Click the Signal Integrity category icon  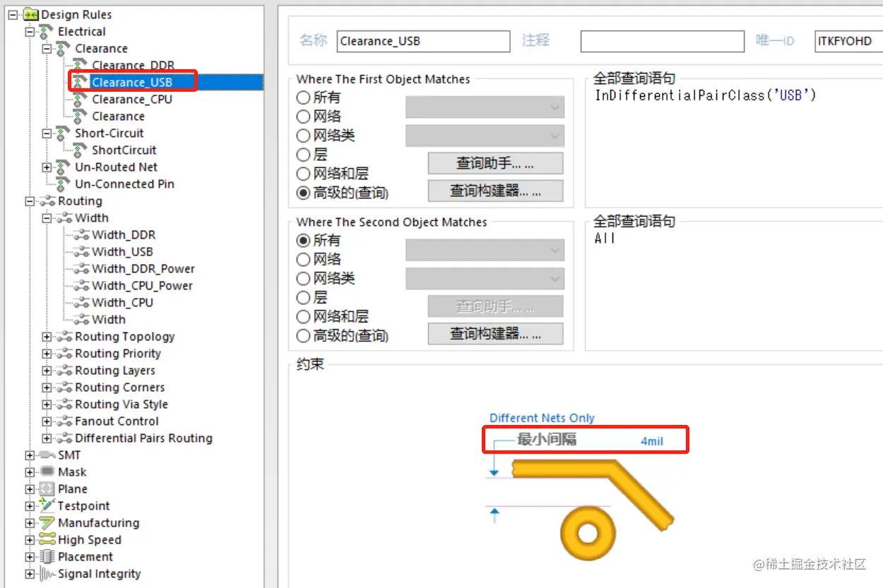click(x=47, y=573)
